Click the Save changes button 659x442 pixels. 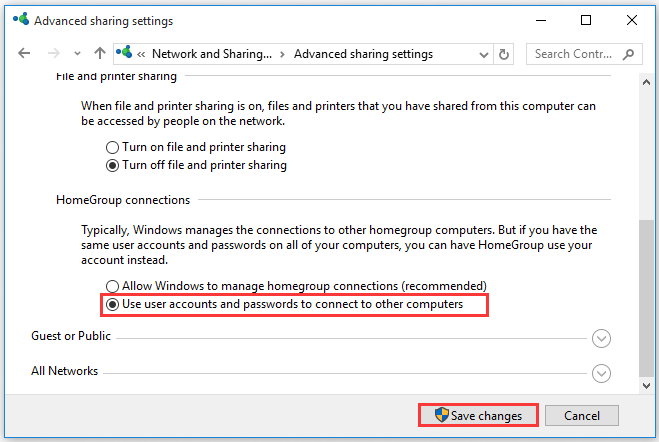click(478, 416)
